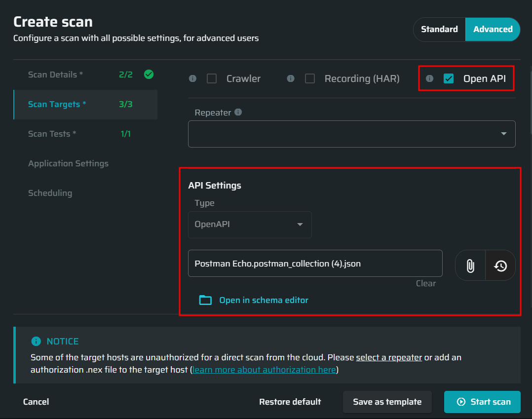Cancel the scan creation
Image resolution: width=532 pixels, height=419 pixels.
click(36, 402)
